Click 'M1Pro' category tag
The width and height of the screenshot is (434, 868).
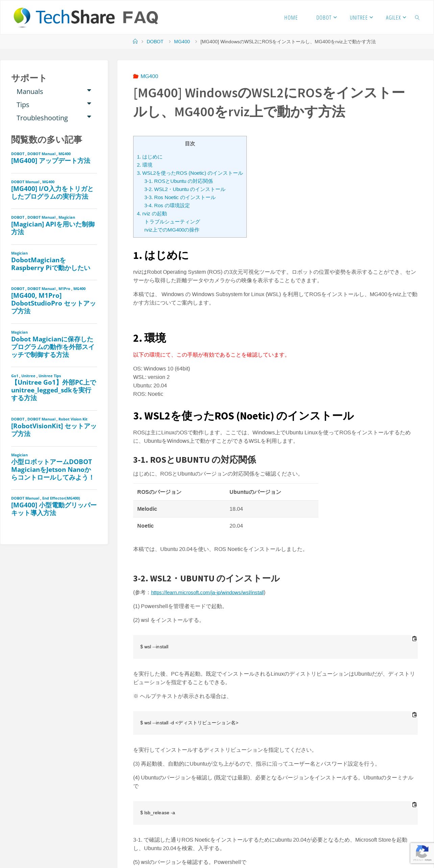pyautogui.click(x=64, y=289)
